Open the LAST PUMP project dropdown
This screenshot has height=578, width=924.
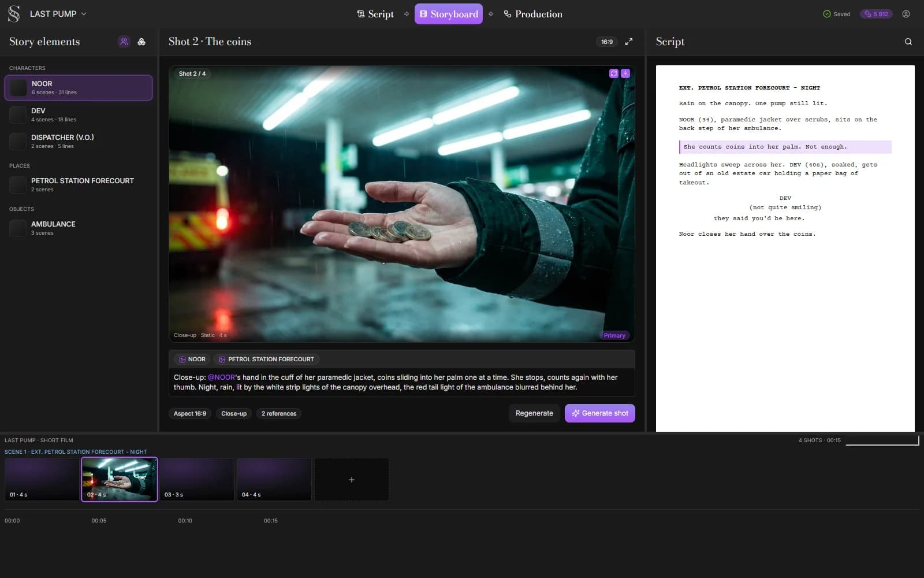tap(58, 14)
